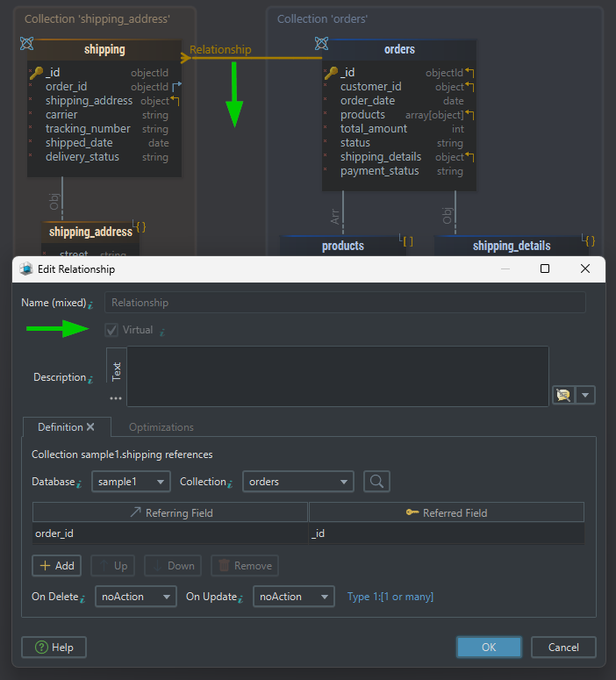Open the On Update noAction dropdown
Screen dimensions: 616x680
tap(294, 597)
